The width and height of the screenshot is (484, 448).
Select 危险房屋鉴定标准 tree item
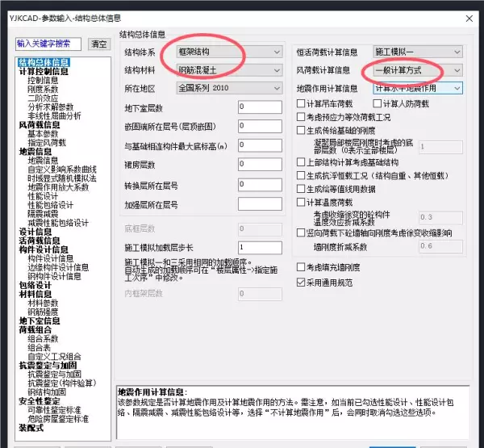coord(58,419)
